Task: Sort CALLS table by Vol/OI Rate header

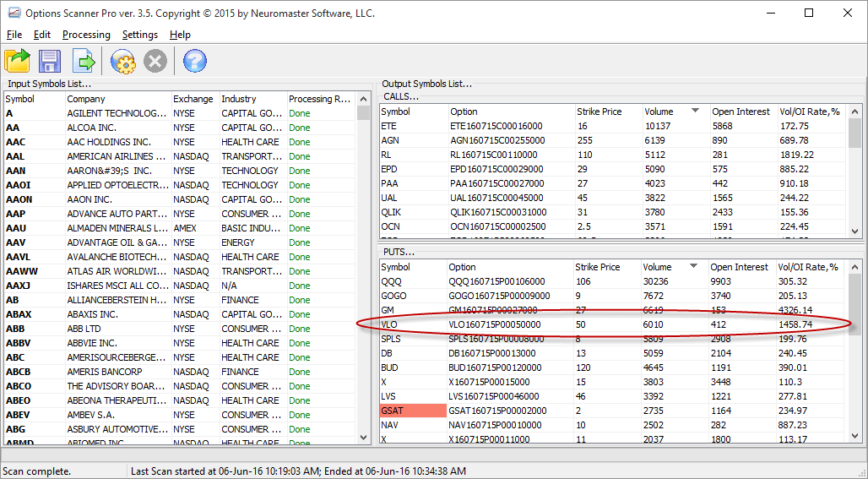Action: tap(812, 112)
